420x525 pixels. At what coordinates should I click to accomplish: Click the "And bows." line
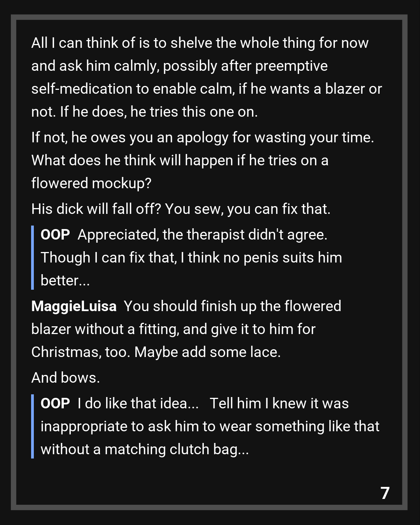point(65,378)
